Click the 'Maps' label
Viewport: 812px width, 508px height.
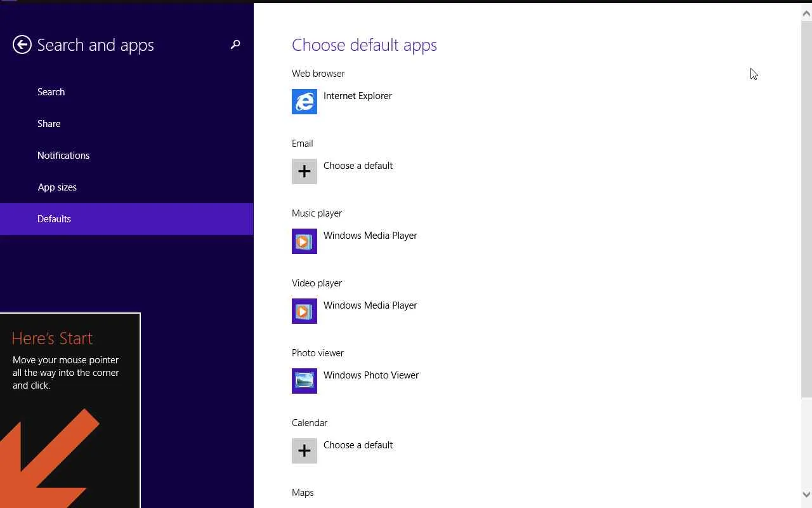point(303,493)
